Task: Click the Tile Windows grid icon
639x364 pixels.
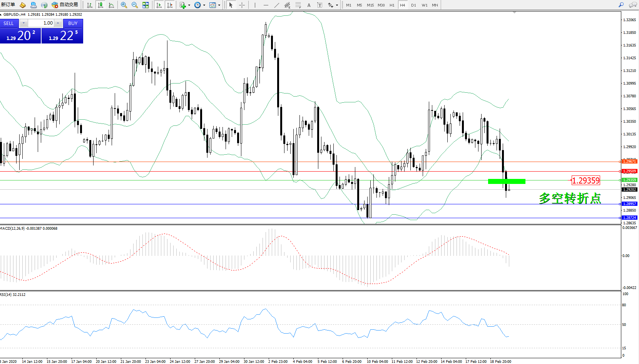Action: click(146, 5)
